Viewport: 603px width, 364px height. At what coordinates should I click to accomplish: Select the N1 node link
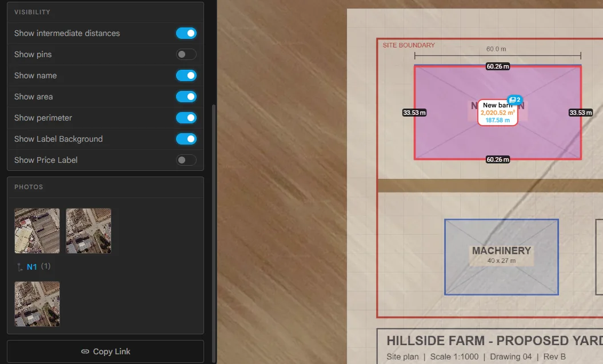click(32, 267)
